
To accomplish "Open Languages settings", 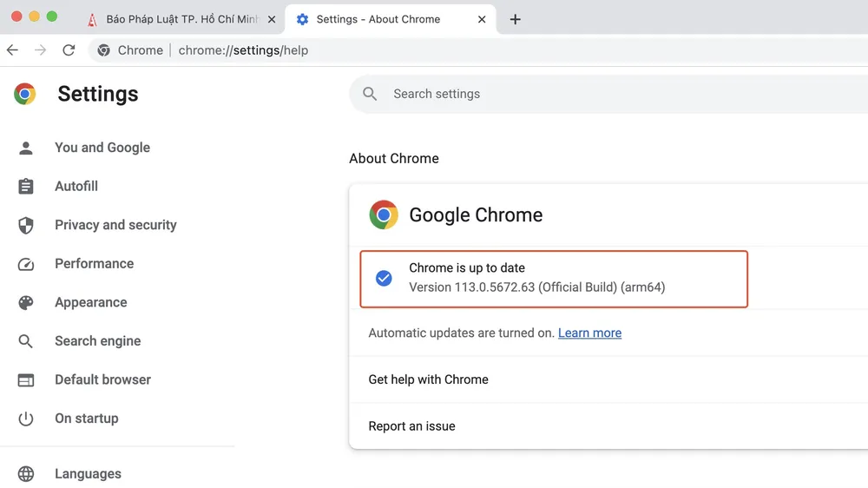I will click(88, 474).
